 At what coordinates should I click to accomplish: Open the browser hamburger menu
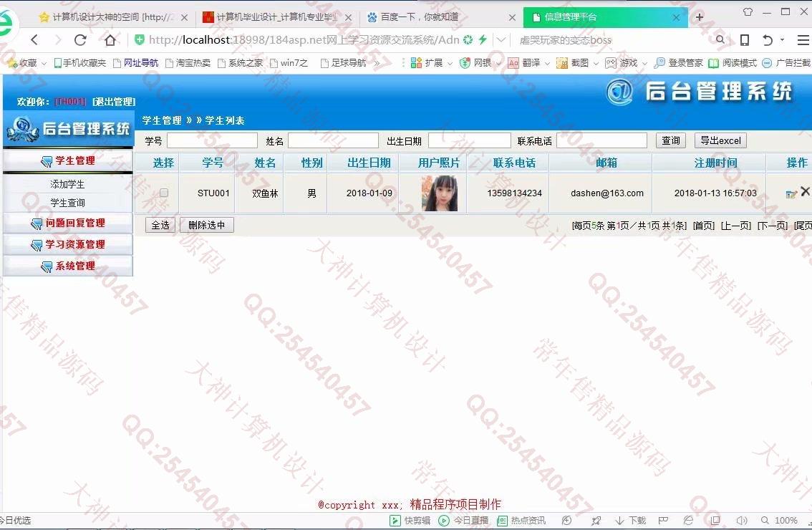coord(803,40)
